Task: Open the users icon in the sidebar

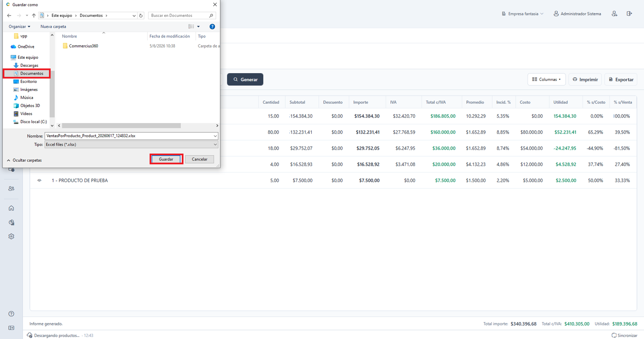Action: coord(11,189)
